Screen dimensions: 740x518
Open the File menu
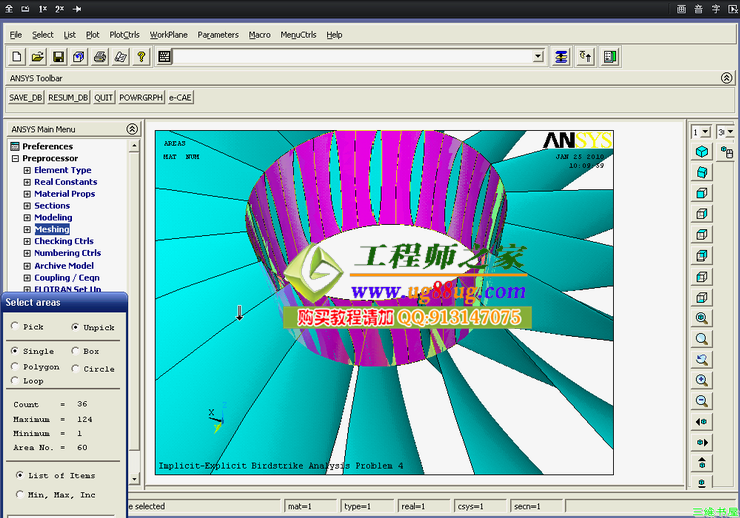point(16,34)
